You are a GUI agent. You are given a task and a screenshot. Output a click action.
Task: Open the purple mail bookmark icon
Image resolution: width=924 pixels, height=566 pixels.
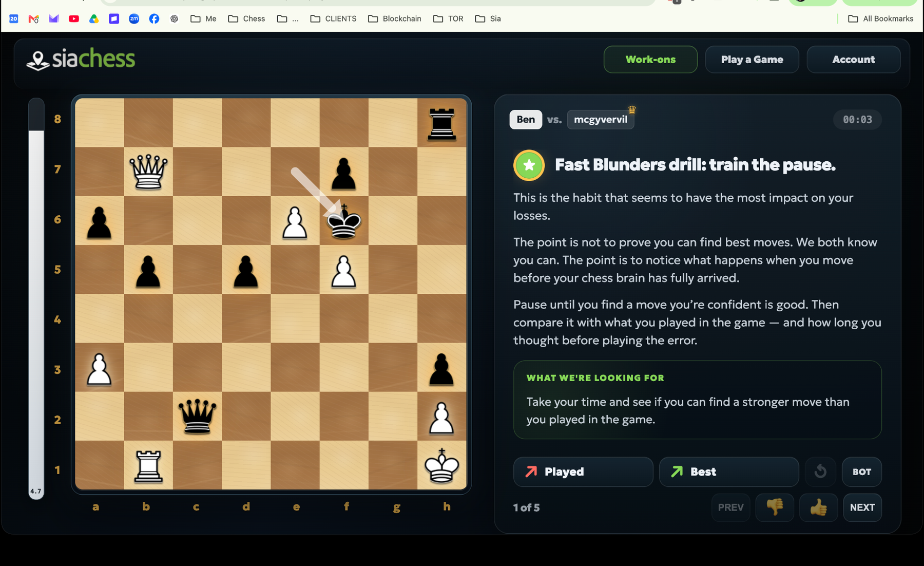pos(54,18)
